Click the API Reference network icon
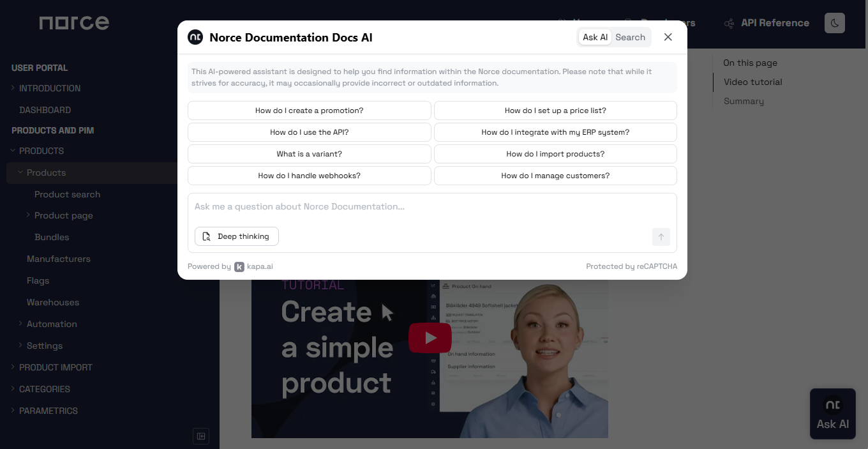This screenshot has width=868, height=449. click(728, 22)
